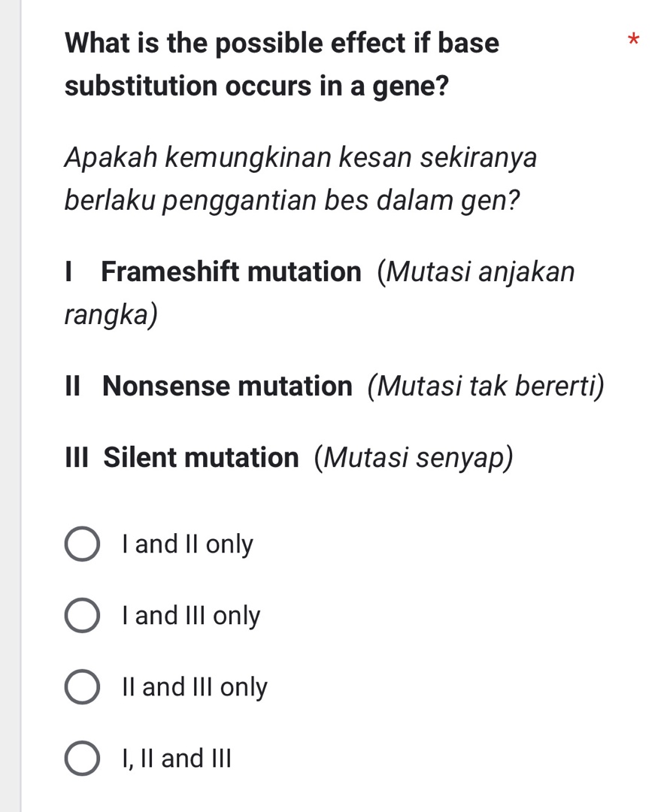Image resolution: width=664 pixels, height=812 pixels.
Task: Click the "I, II and III" answer label
Action: [x=177, y=759]
